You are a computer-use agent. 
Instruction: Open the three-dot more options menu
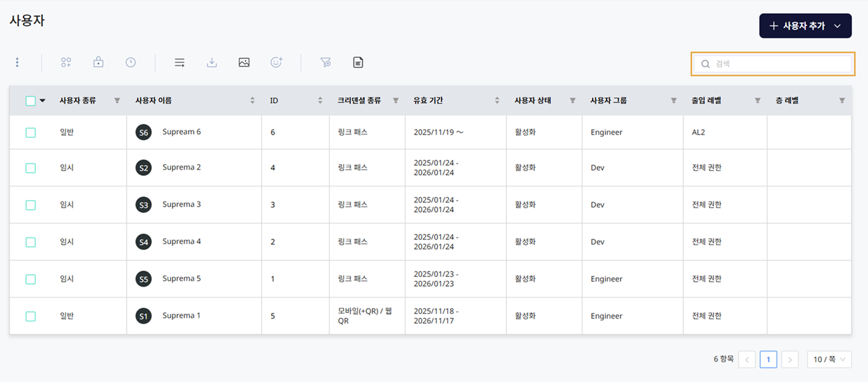coord(17,63)
